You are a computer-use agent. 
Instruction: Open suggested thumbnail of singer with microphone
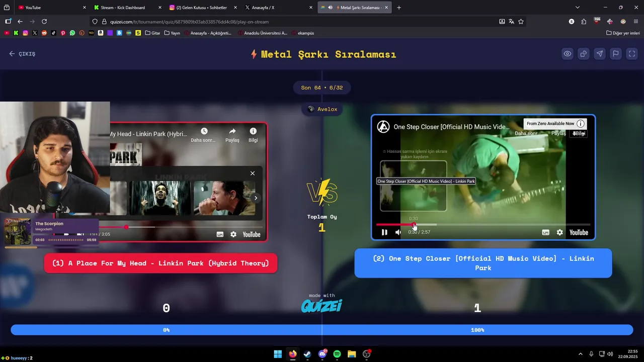click(x=224, y=198)
